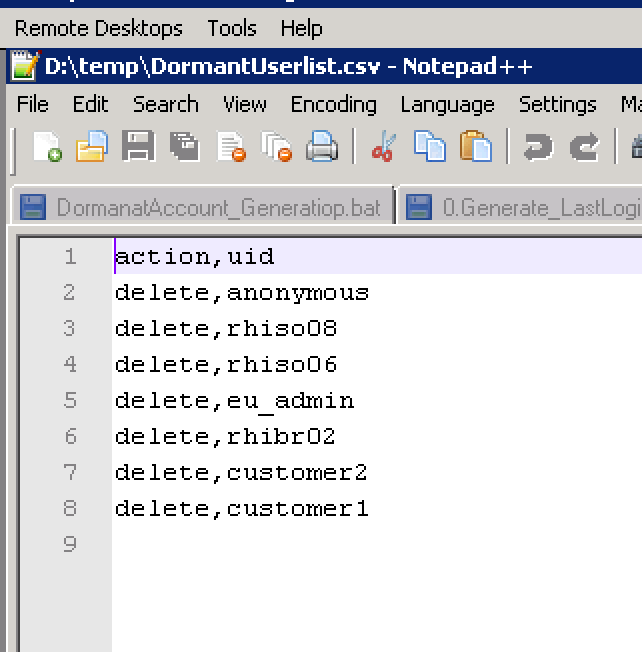Click the line 'action,uid'
Screen dimensions: 642x652
195,257
